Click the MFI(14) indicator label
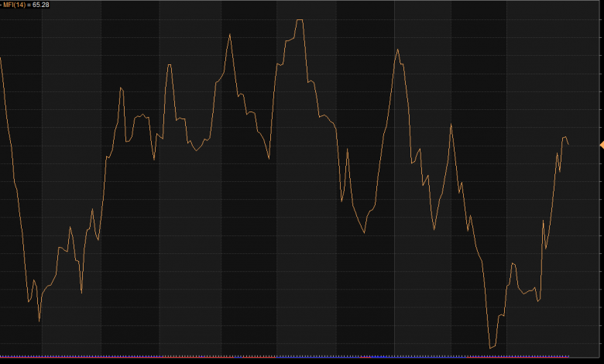 tap(14, 5)
